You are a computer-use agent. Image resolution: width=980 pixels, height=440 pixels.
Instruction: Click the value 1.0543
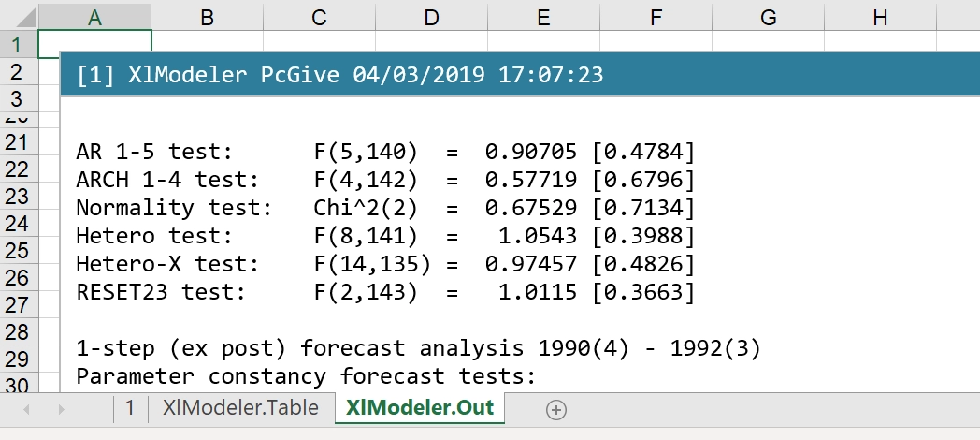[x=538, y=236]
